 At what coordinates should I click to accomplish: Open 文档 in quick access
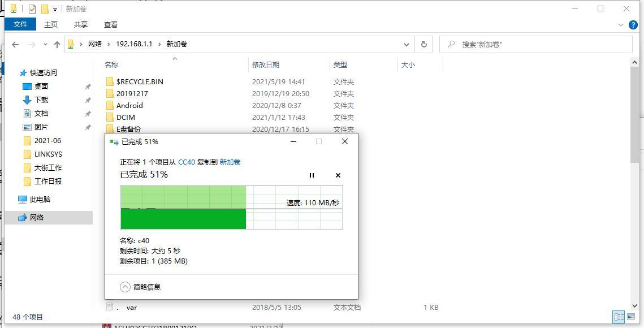pos(41,114)
